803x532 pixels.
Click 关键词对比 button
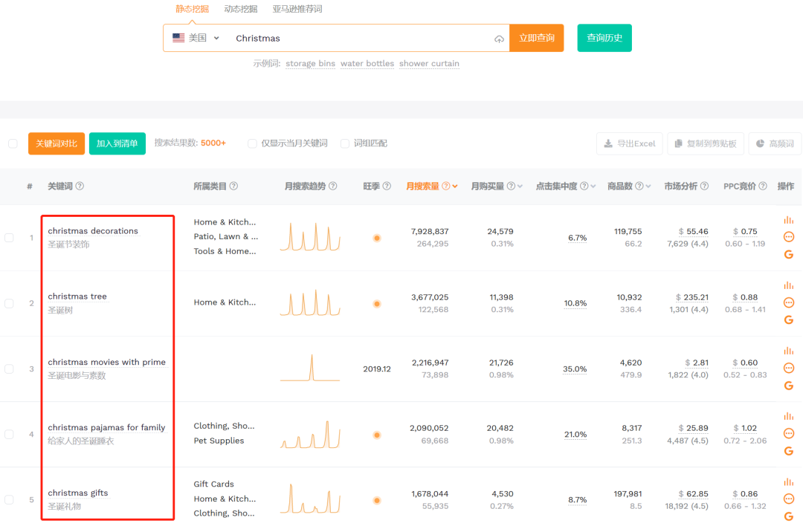(57, 143)
